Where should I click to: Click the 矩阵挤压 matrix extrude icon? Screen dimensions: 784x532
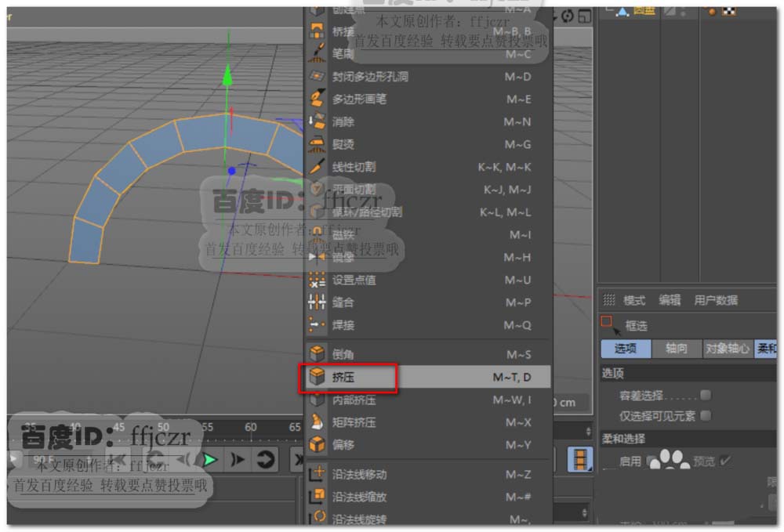click(317, 422)
